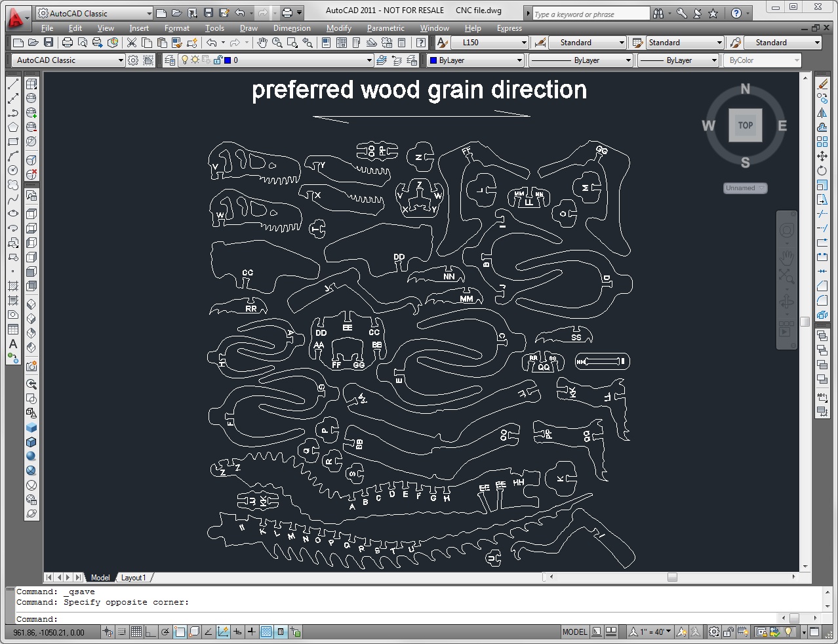Click the Mirror tool in Modify toolbar
This screenshot has height=644, width=838.
[x=822, y=113]
